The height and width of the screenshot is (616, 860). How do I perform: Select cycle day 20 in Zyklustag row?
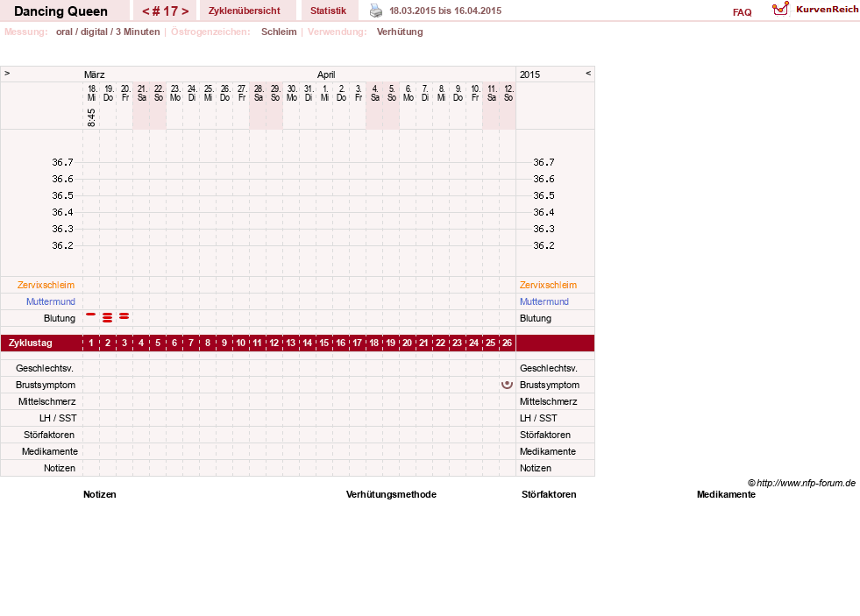(407, 343)
